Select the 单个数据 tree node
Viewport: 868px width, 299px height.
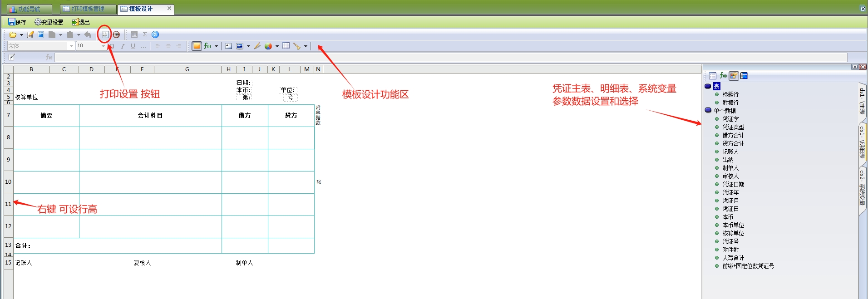pyautogui.click(x=725, y=111)
